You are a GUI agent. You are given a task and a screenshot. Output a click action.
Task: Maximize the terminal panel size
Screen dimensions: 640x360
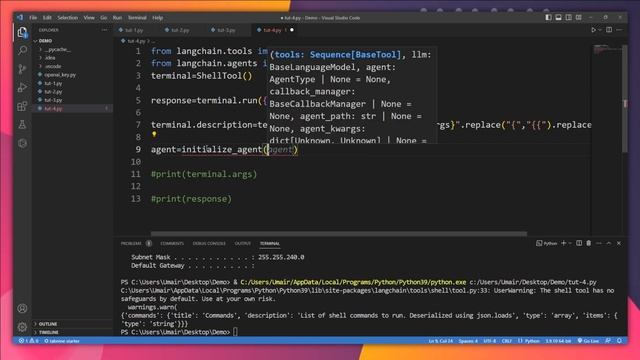(x=609, y=243)
